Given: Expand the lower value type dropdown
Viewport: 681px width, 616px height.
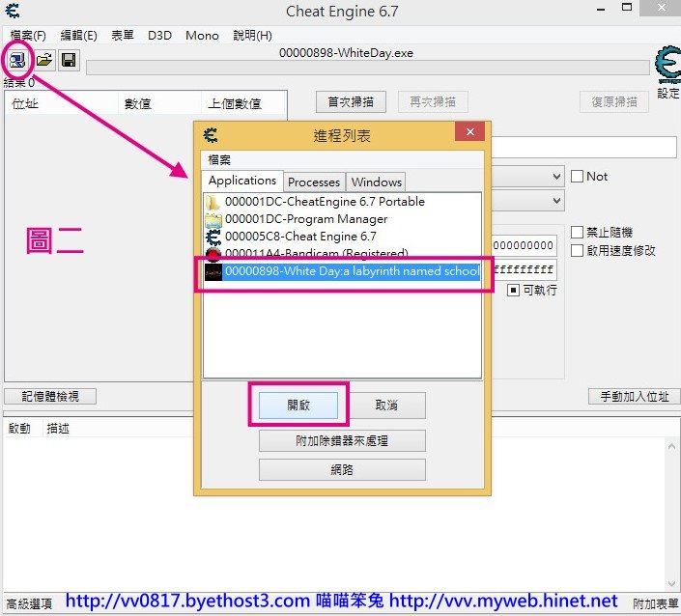Looking at the screenshot, I should click(556, 201).
